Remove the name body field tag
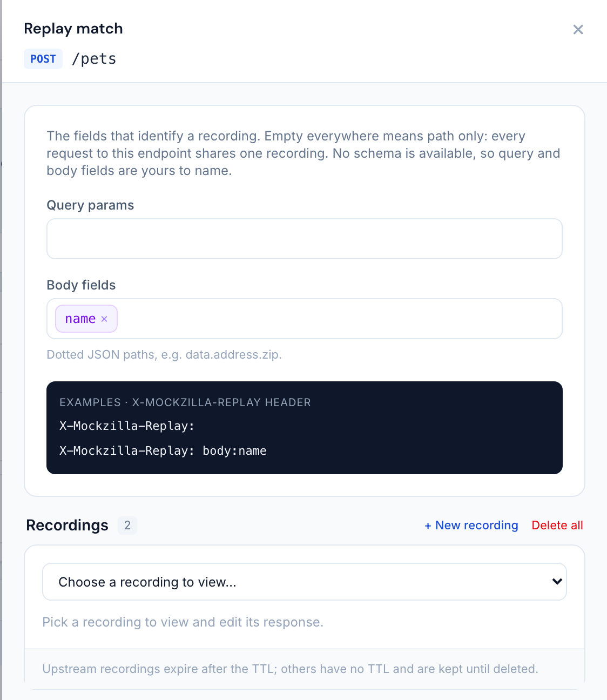 104,319
